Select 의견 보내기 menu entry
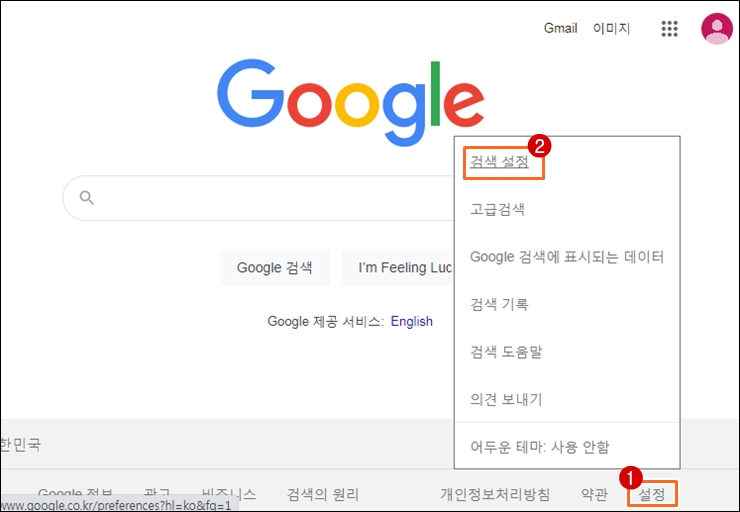Viewport: 740px width, 512px height. click(x=506, y=399)
